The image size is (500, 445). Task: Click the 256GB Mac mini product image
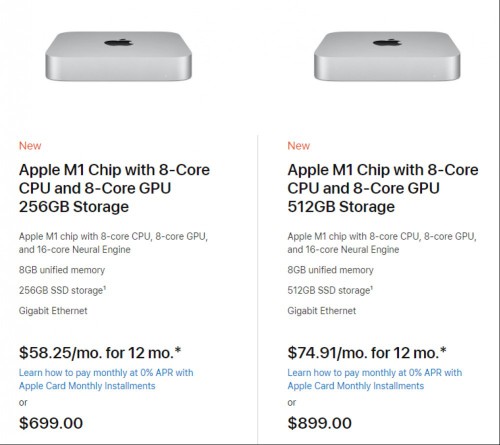119,56
